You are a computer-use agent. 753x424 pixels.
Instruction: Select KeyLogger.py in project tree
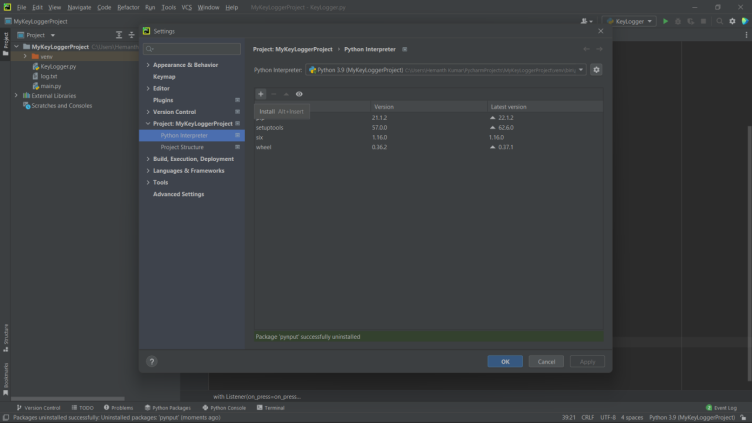(58, 67)
